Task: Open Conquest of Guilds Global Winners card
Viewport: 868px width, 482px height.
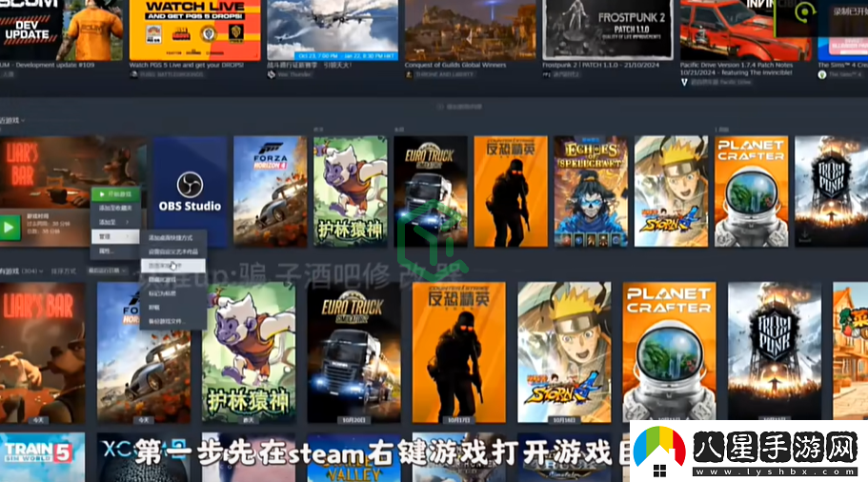Action: (470, 30)
